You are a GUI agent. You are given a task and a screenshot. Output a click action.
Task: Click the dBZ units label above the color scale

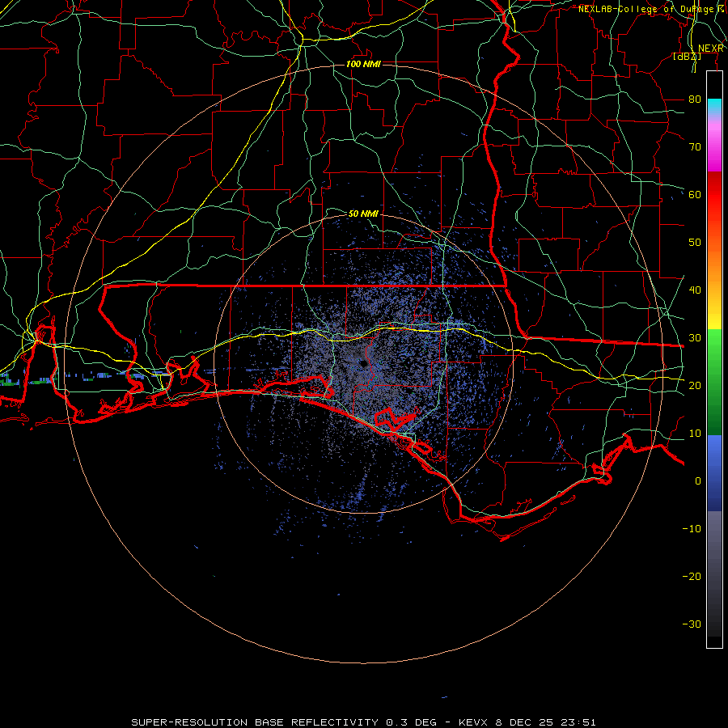pos(687,57)
